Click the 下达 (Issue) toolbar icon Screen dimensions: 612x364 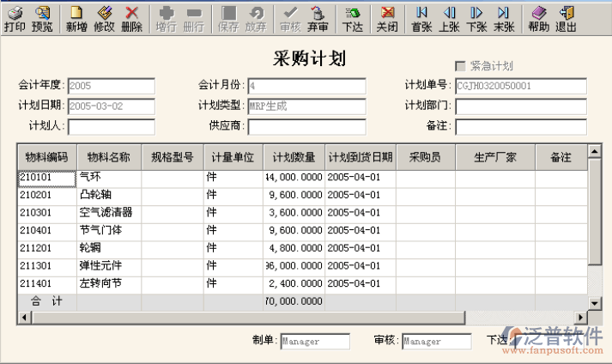[x=353, y=18]
